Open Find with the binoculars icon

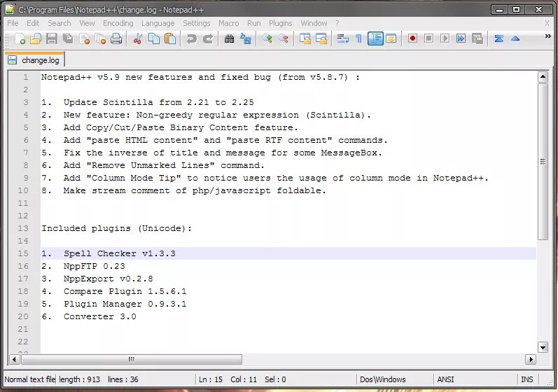coord(229,38)
